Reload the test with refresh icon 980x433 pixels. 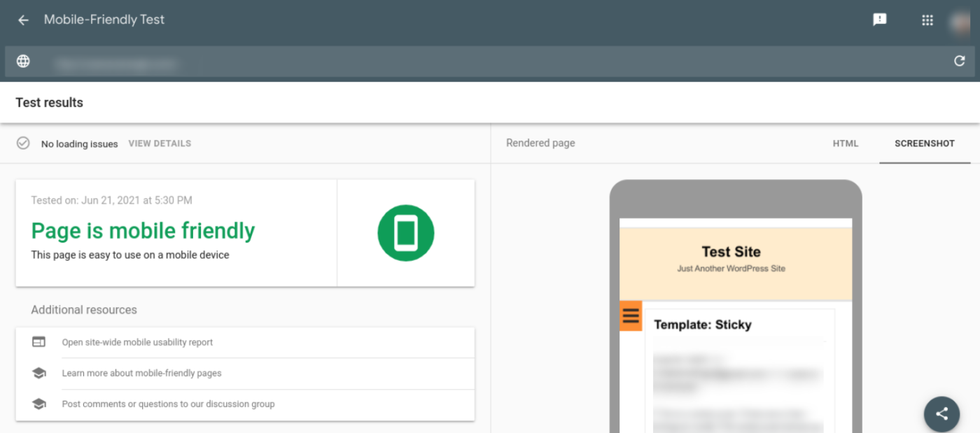tap(960, 62)
